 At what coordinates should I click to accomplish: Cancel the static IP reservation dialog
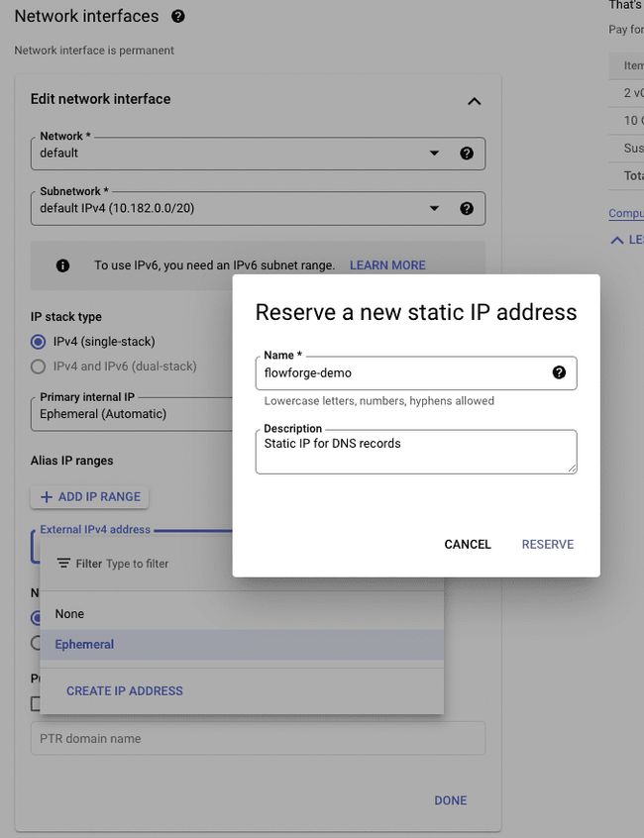468,544
